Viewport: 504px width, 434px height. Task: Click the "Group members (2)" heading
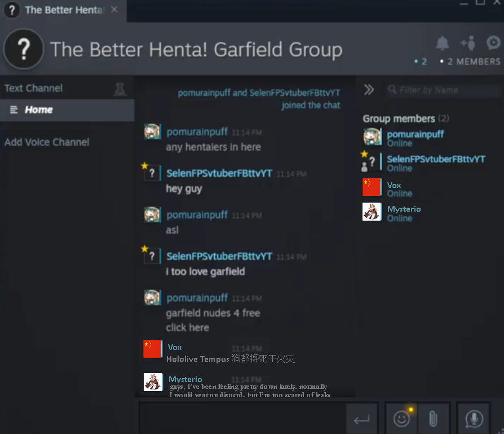[406, 119]
